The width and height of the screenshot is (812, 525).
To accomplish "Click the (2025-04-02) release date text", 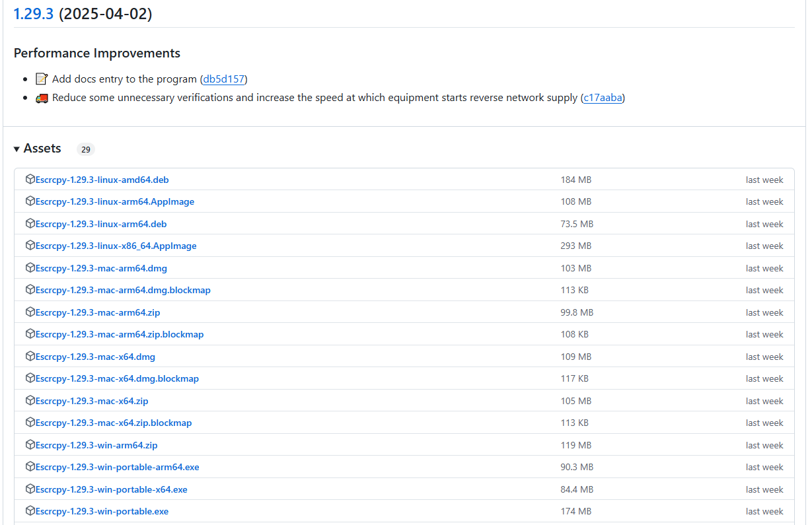I will (106, 13).
